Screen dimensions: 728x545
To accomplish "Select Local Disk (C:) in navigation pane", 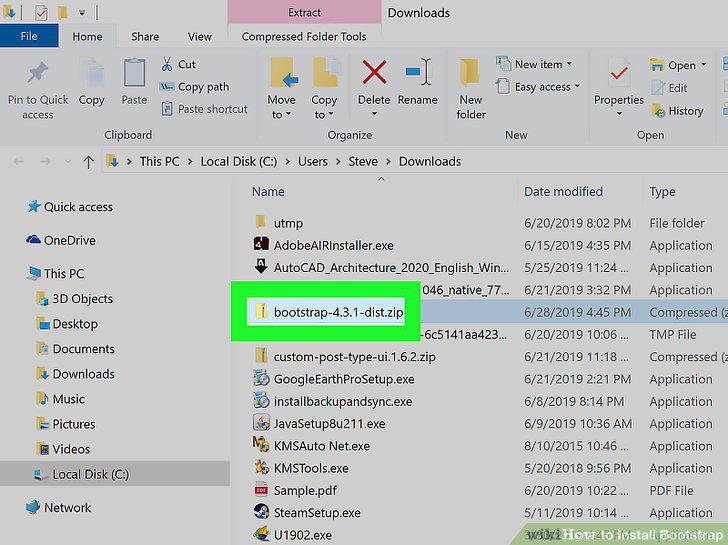I will pyautogui.click(x=115, y=474).
